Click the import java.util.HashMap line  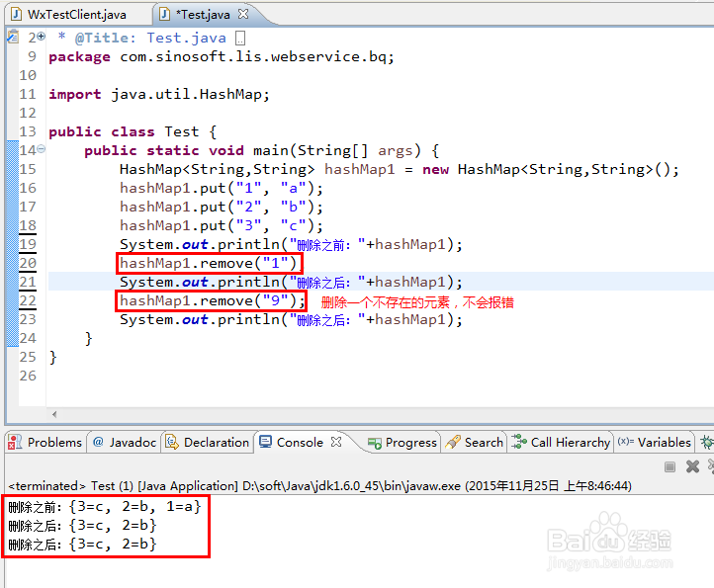[159, 94]
